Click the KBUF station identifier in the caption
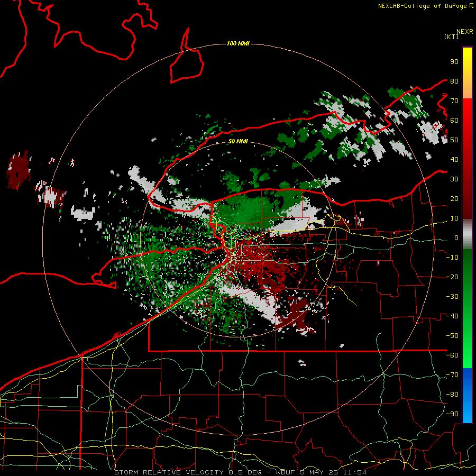Viewport: 476px width, 476px height. pos(287,472)
